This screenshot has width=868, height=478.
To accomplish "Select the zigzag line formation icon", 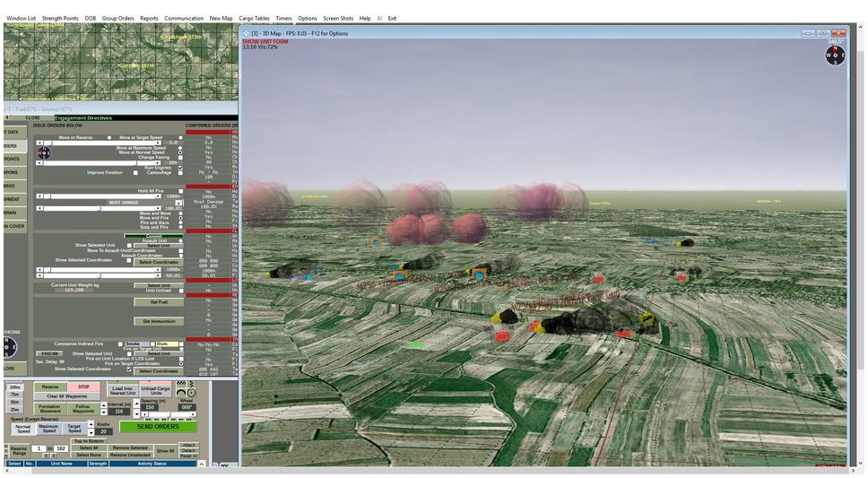I will coord(181,383).
